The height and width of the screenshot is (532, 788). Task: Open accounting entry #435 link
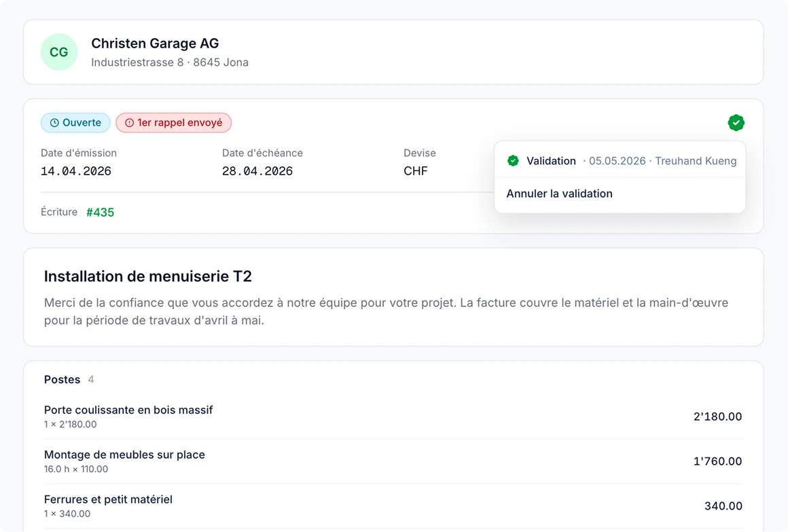pyautogui.click(x=100, y=212)
